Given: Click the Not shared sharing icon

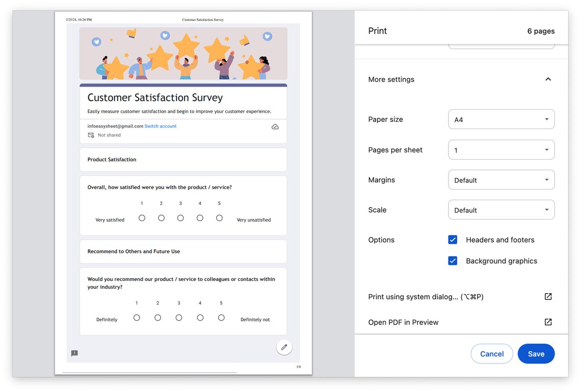Looking at the screenshot, I should tap(91, 135).
